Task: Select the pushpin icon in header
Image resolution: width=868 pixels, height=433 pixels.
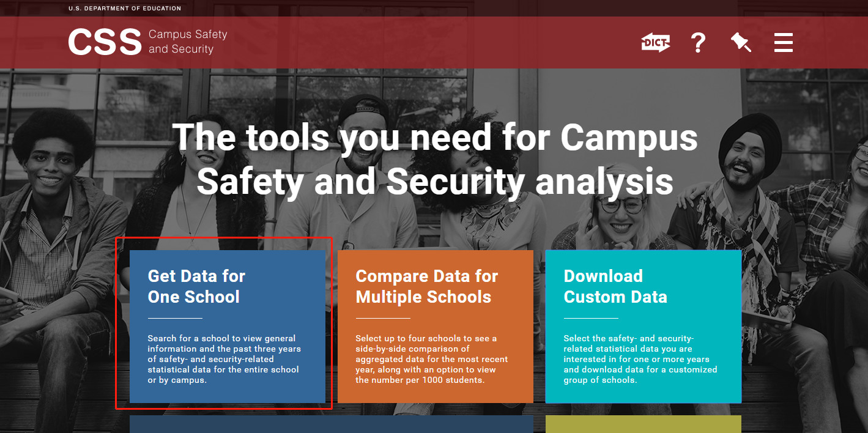Action: tap(740, 43)
